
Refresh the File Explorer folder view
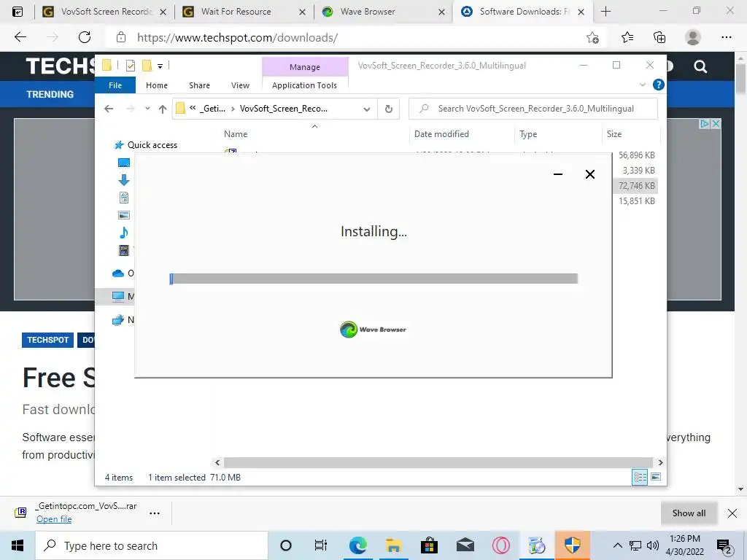(389, 109)
